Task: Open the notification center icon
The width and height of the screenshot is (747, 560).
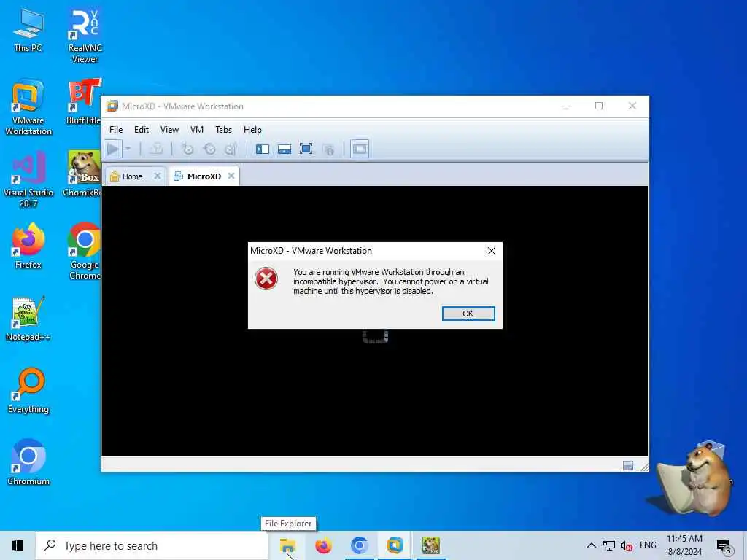Action: point(724,546)
